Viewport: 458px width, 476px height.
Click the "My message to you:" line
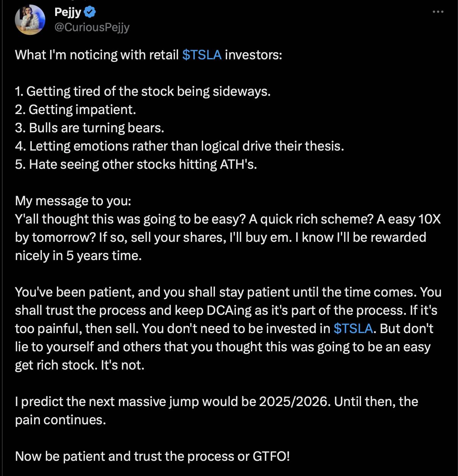73,201
